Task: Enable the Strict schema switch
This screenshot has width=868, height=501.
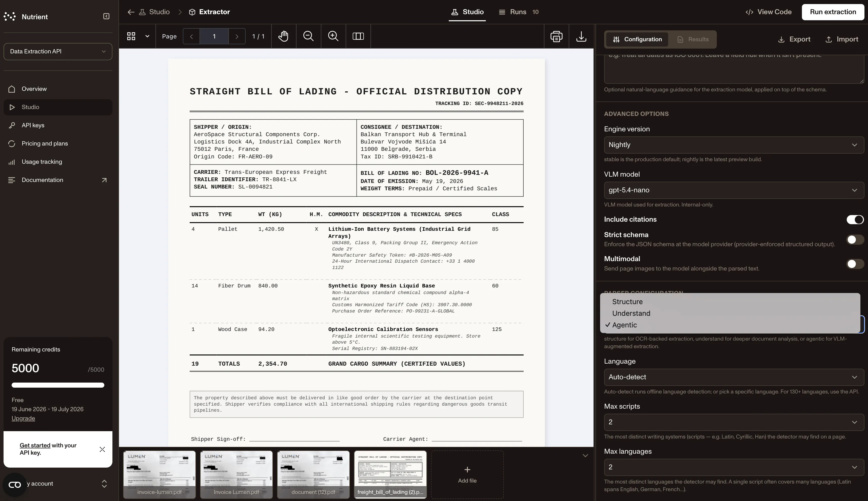Action: [x=855, y=239]
